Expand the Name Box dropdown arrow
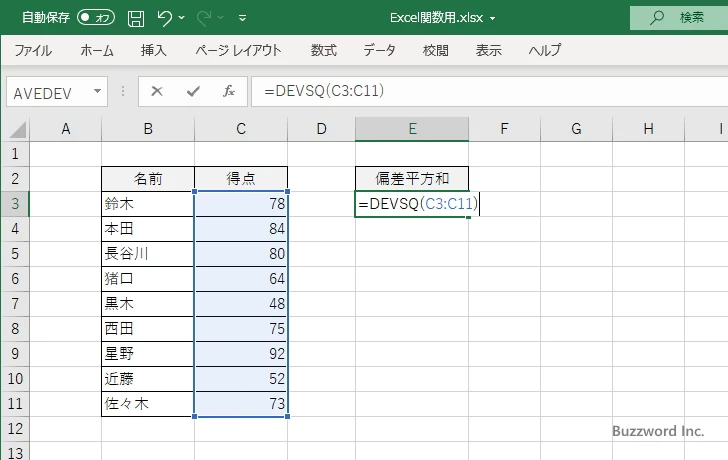The height and width of the screenshot is (460, 728). click(x=98, y=91)
